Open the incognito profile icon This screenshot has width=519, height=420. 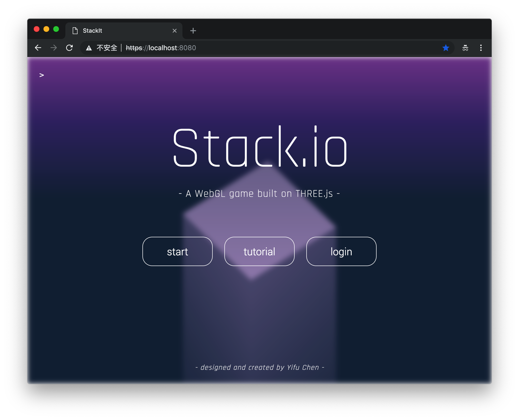(465, 48)
